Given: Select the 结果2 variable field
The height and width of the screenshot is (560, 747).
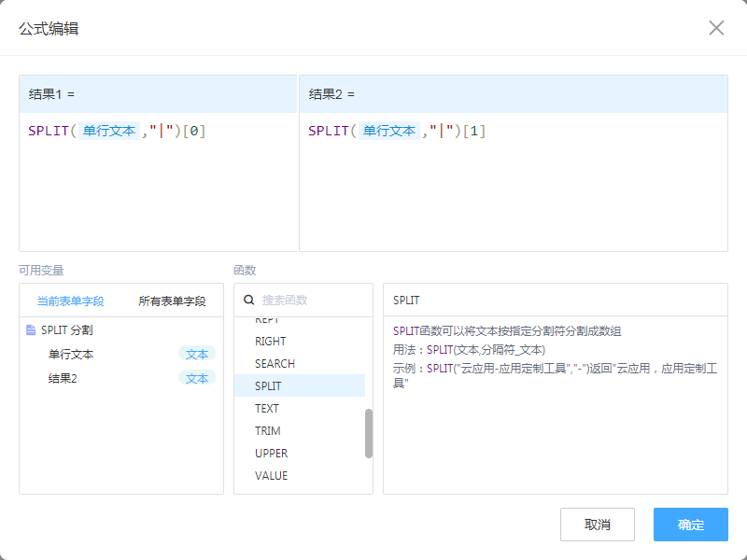Looking at the screenshot, I should pos(63,379).
